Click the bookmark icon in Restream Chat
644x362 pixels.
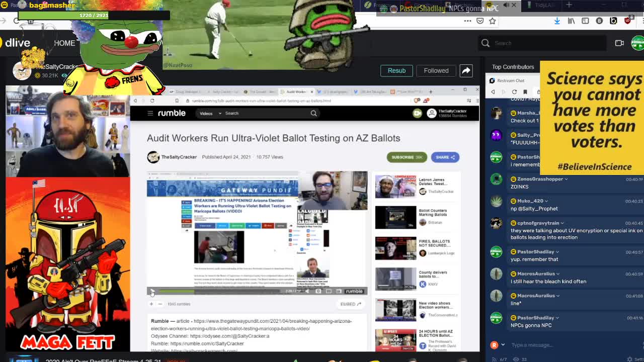(525, 92)
